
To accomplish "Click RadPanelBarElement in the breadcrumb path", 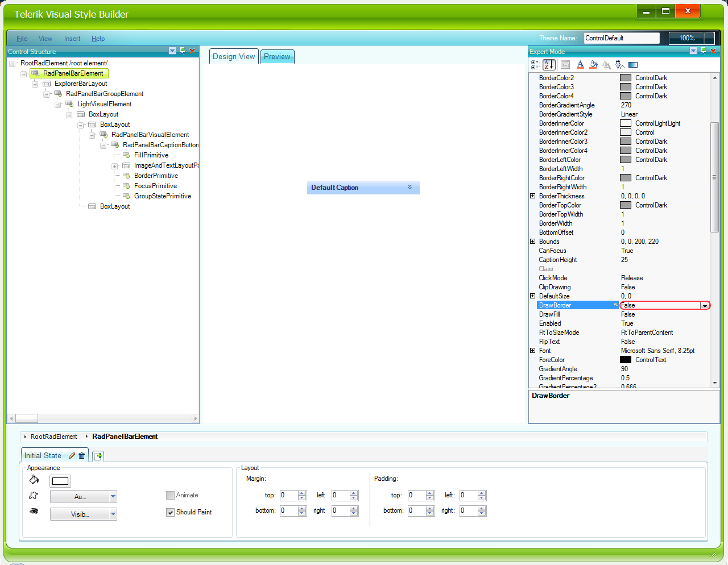I will (x=125, y=437).
